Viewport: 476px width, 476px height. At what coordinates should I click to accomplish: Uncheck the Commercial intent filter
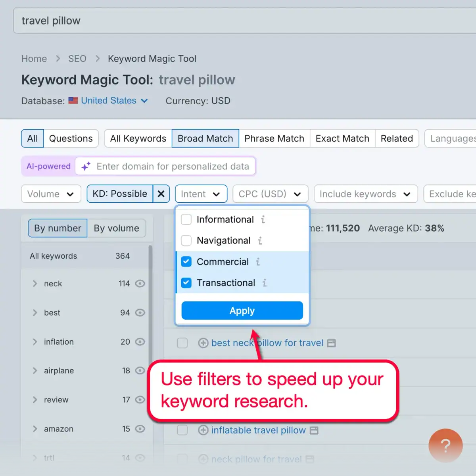pyautogui.click(x=186, y=261)
